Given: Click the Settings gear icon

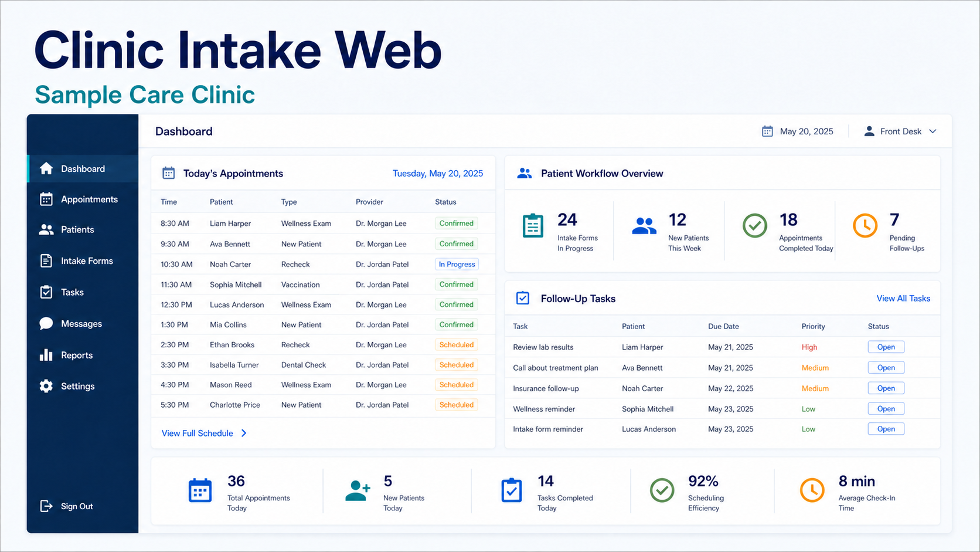Looking at the screenshot, I should point(46,386).
